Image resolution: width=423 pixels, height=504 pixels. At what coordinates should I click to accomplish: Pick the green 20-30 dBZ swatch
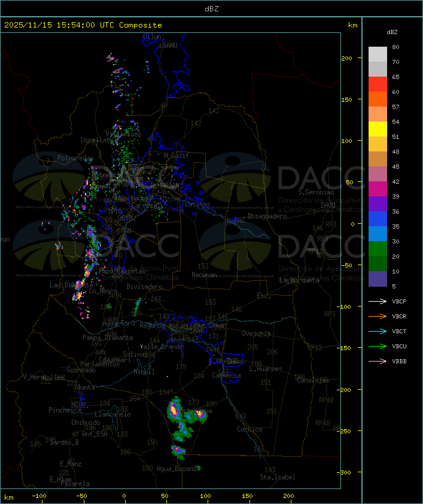pos(378,249)
